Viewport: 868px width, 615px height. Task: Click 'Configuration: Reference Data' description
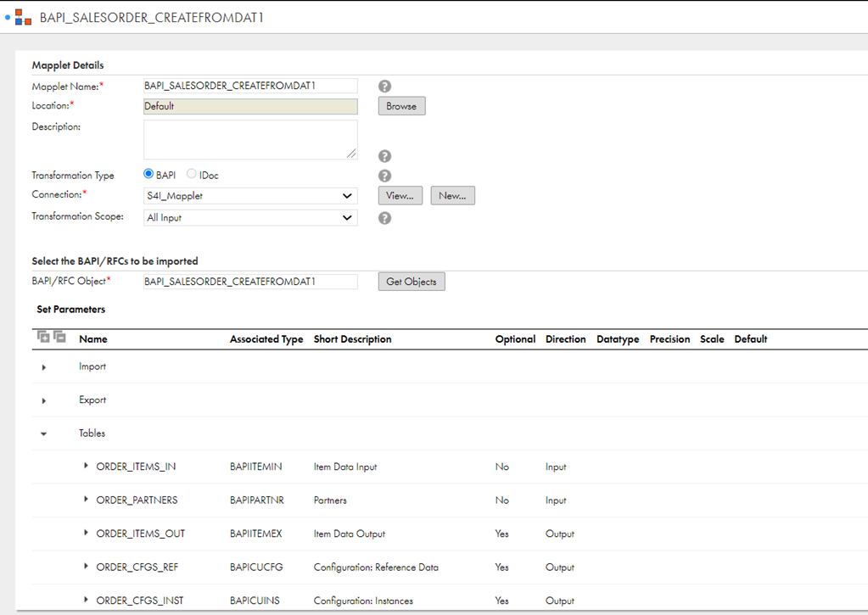pos(376,567)
